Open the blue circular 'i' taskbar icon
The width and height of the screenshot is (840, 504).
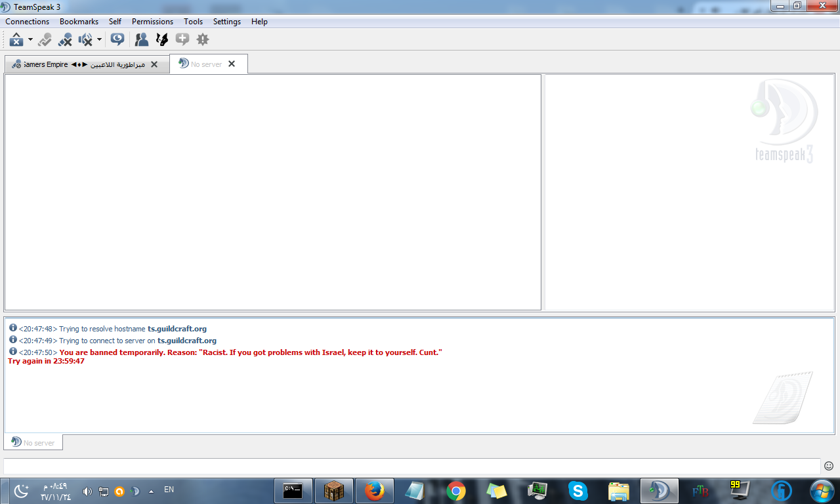coord(782,491)
